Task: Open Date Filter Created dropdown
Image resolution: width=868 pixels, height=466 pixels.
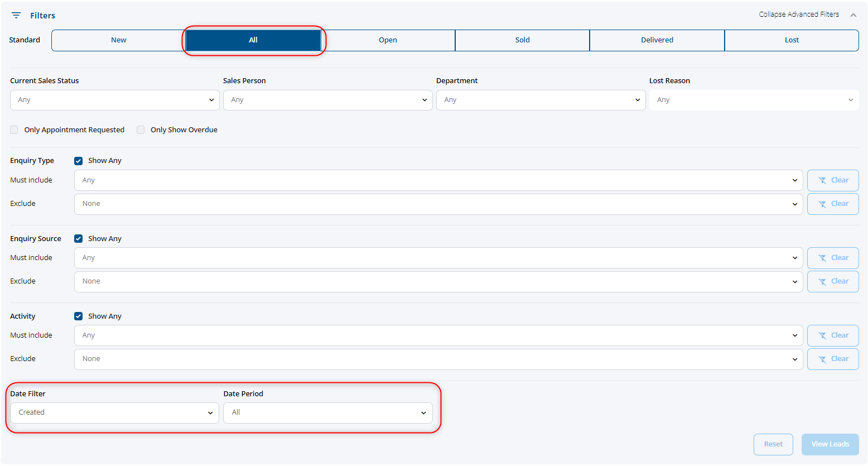Action: (x=115, y=413)
